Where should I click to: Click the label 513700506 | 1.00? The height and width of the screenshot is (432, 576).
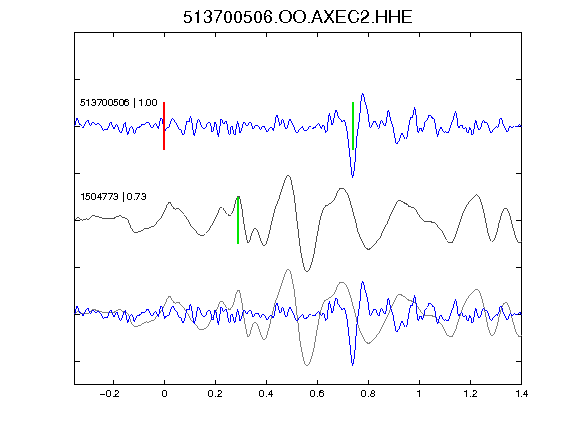point(119,102)
